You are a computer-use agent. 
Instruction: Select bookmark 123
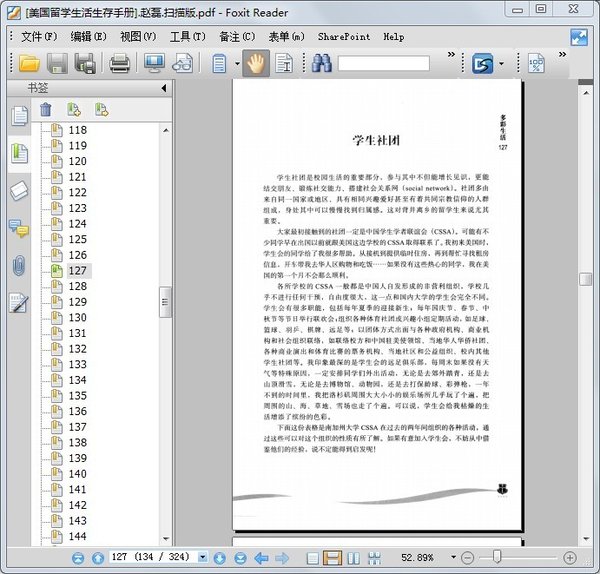[x=78, y=208]
